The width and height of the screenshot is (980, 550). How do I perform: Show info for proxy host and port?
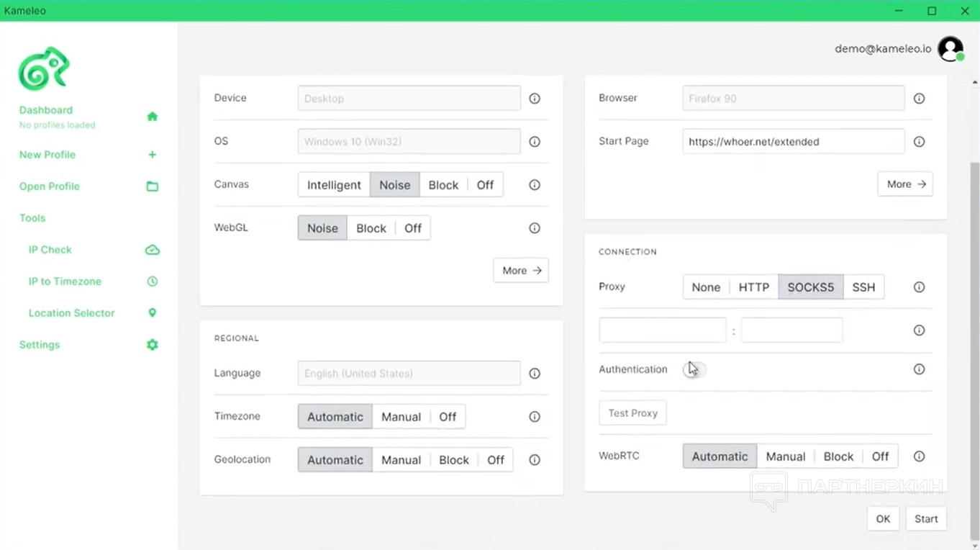pyautogui.click(x=919, y=330)
